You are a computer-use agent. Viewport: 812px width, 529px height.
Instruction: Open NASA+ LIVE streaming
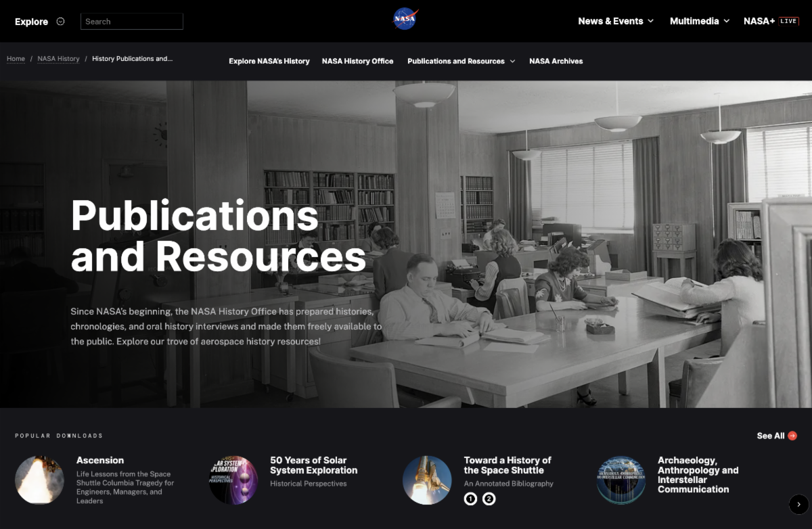pos(771,21)
